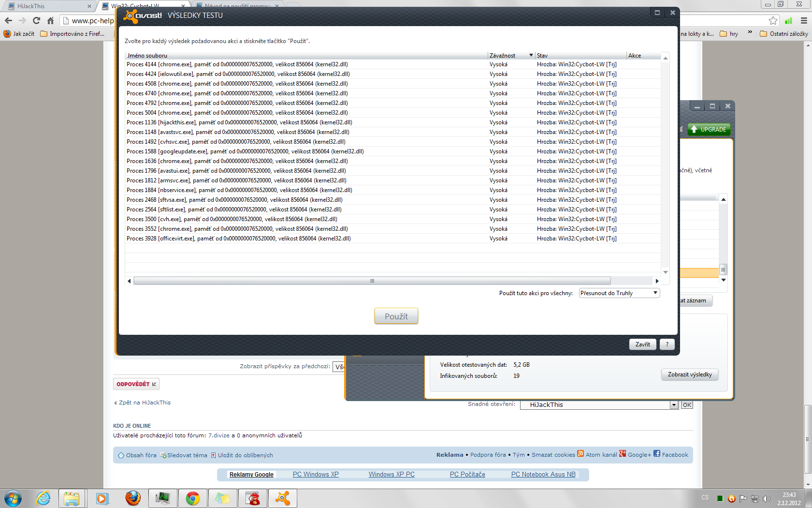
Task: Open 'Importováno z Firef...' bookmarks folder
Action: point(72,34)
